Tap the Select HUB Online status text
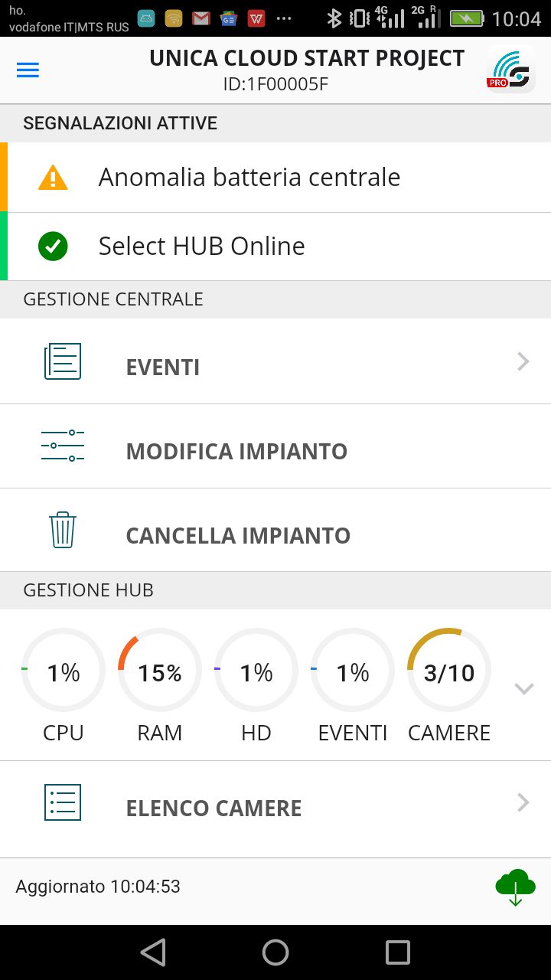 pos(202,247)
